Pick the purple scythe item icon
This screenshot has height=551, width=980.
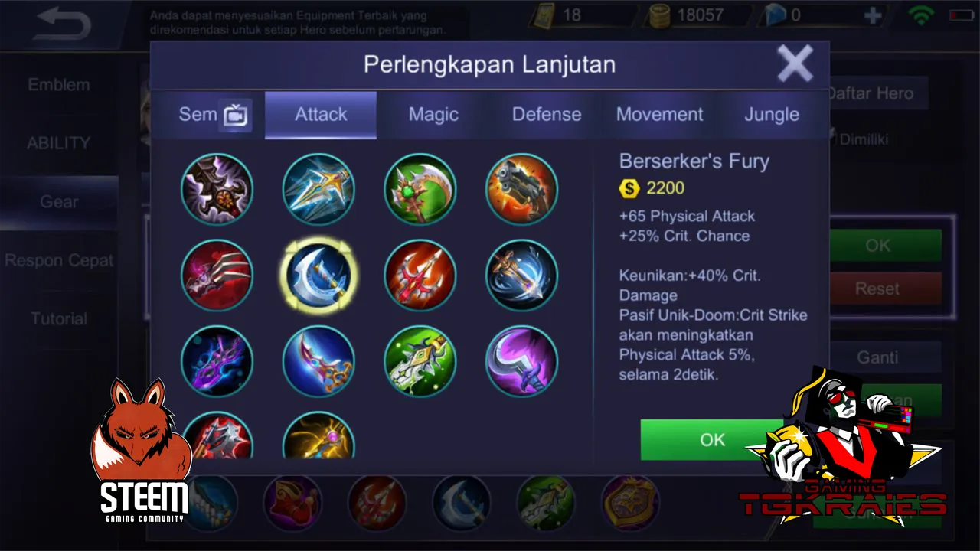coord(522,361)
